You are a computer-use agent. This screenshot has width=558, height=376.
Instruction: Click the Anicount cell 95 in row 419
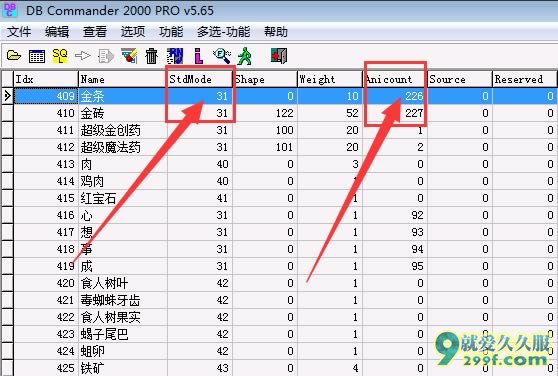coord(395,266)
